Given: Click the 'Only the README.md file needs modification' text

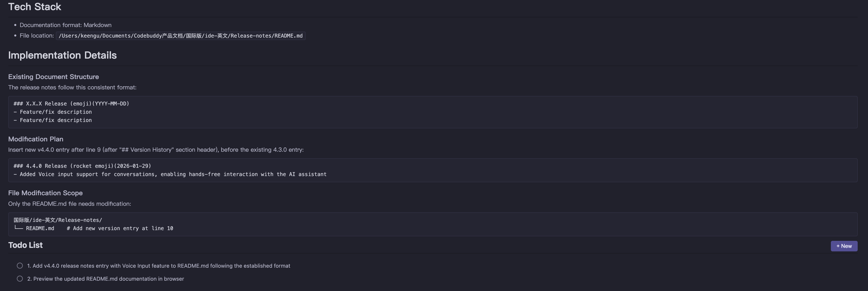Looking at the screenshot, I should [x=70, y=204].
